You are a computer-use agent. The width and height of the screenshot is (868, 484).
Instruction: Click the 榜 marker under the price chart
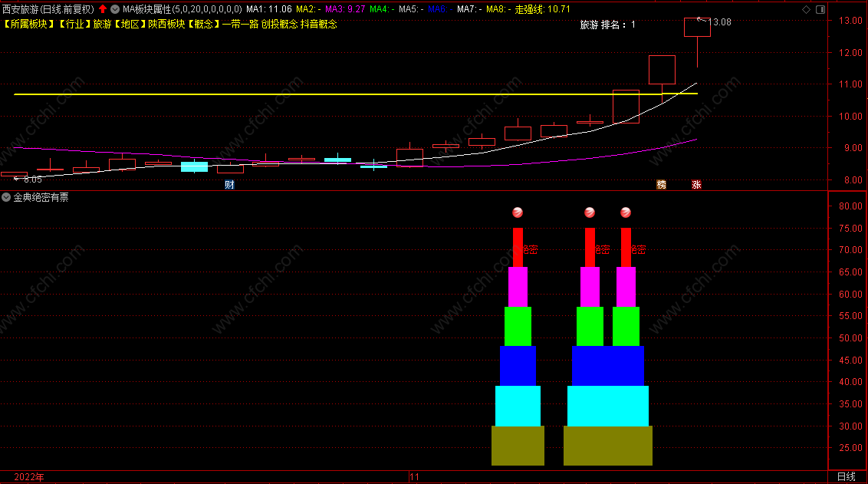(x=661, y=184)
